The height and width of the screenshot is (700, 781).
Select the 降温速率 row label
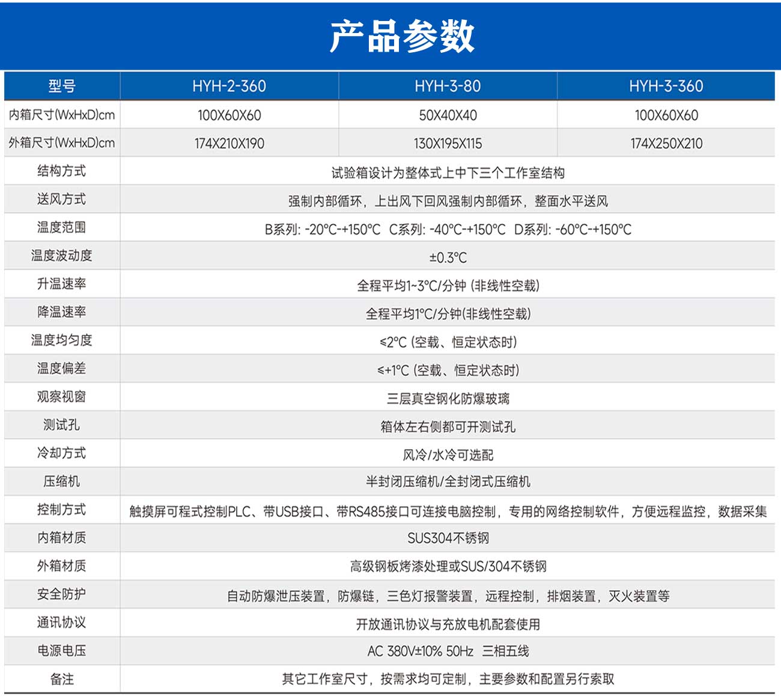[62, 312]
